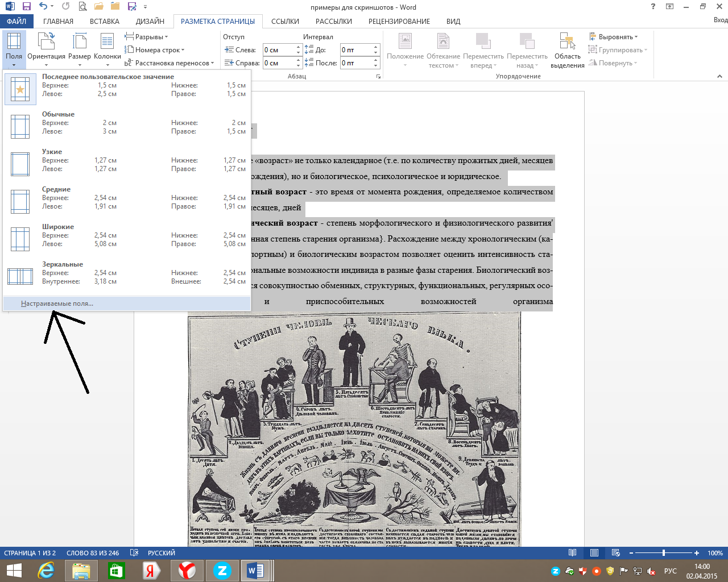Click the page count СТРАНИЦА 1 ИЗ 2
Viewport: 728px width, 582px height.
(x=30, y=553)
